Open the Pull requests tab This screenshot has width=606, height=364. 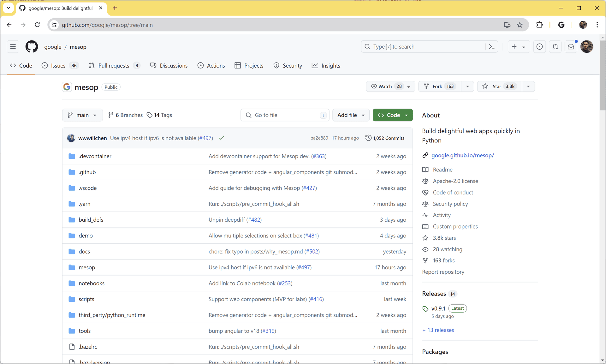(114, 65)
